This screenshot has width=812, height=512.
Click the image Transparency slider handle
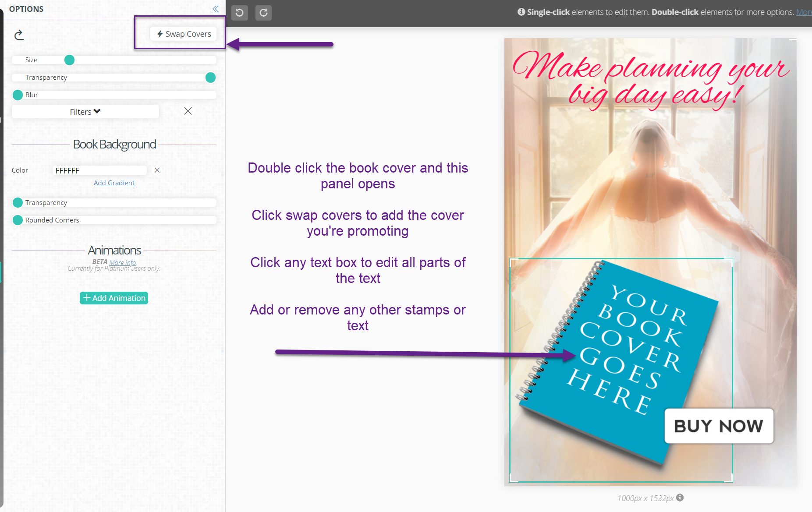tap(210, 78)
